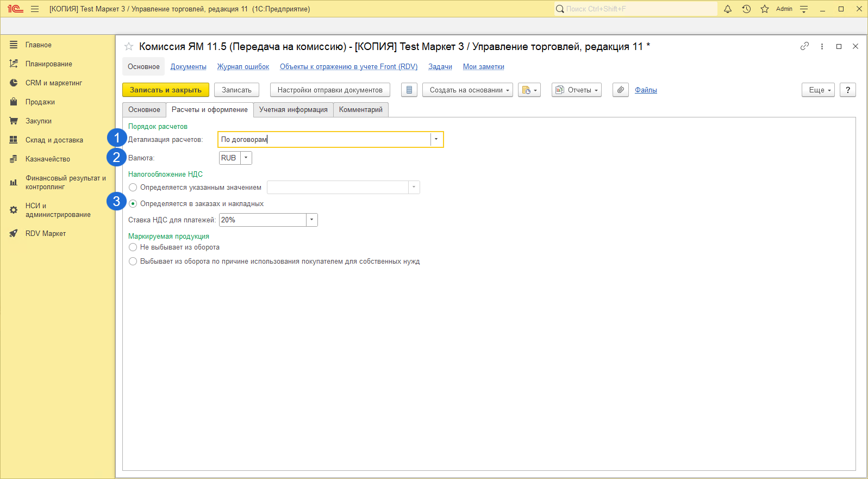Image resolution: width=868 pixels, height=479 pixels.
Task: Click the 'Записать' button
Action: tap(236, 90)
